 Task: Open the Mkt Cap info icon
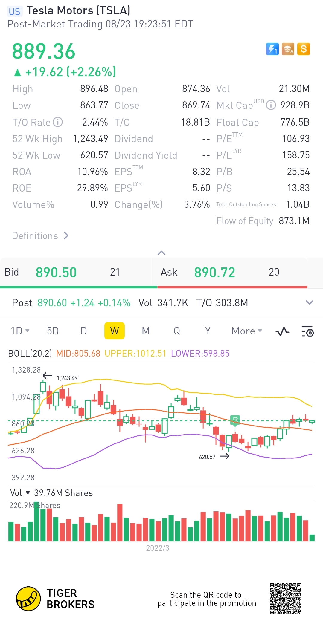[271, 105]
